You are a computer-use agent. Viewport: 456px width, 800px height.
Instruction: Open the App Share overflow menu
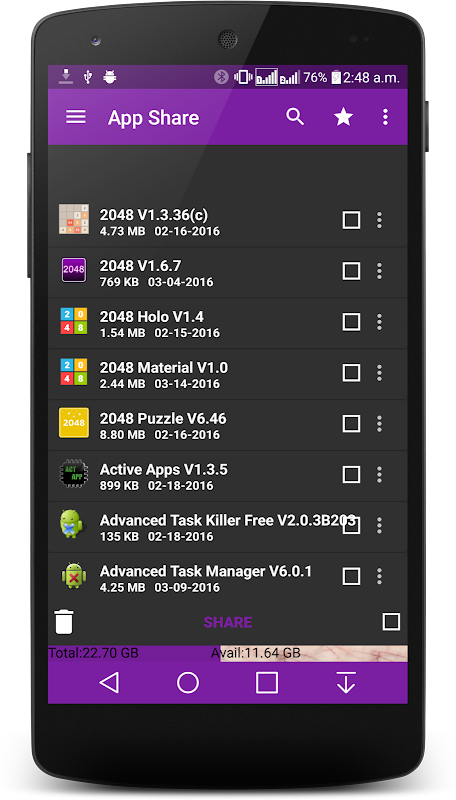pos(385,117)
